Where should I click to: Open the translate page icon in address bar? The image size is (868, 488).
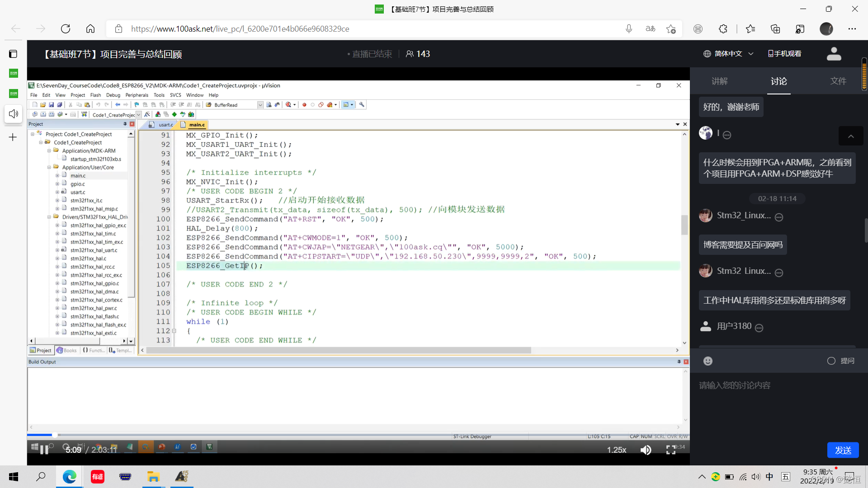click(650, 29)
